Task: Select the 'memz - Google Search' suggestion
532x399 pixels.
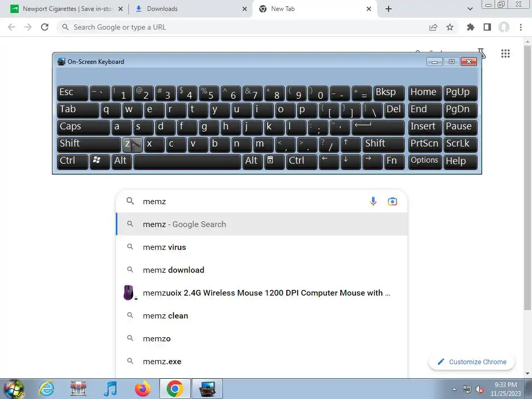Action: (262, 224)
